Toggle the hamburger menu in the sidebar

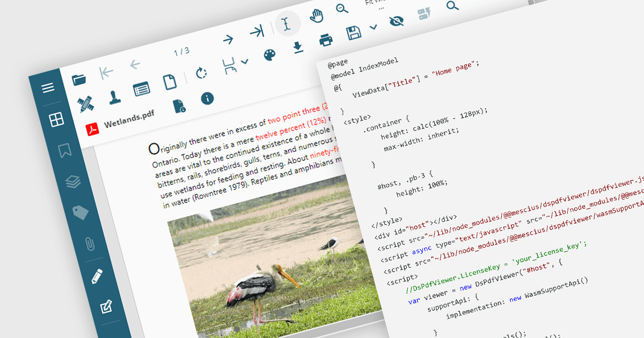point(48,87)
